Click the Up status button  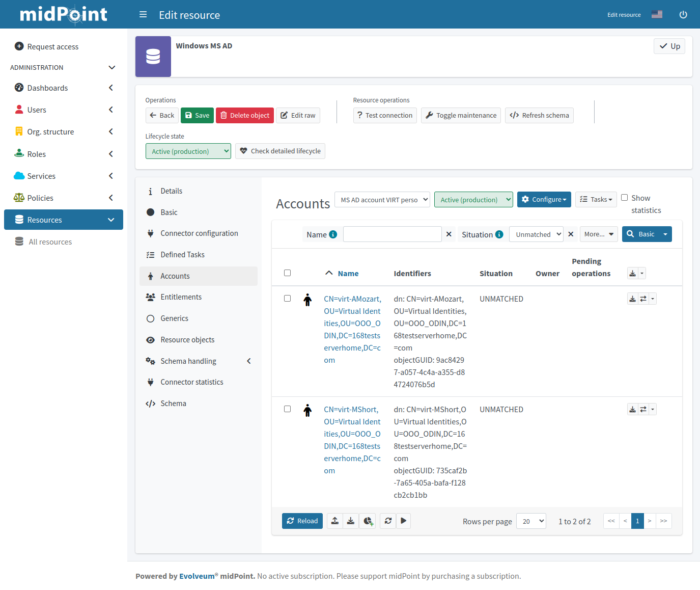[x=669, y=46]
